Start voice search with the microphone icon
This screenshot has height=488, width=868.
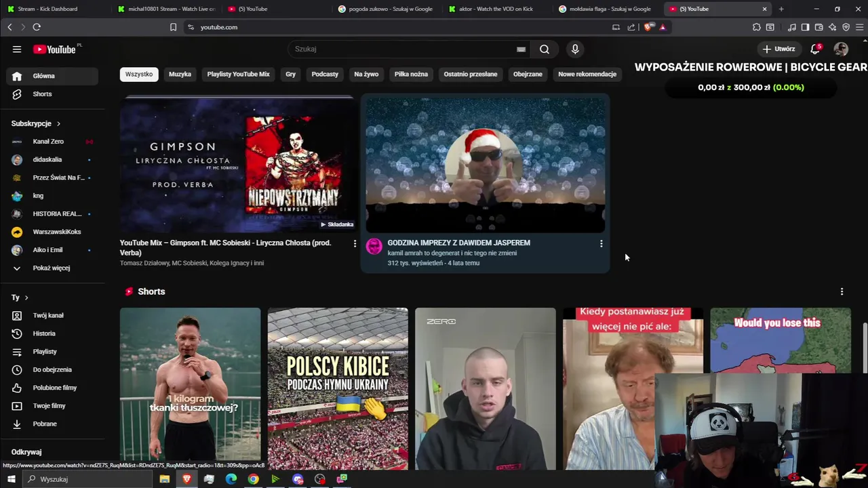(x=575, y=49)
